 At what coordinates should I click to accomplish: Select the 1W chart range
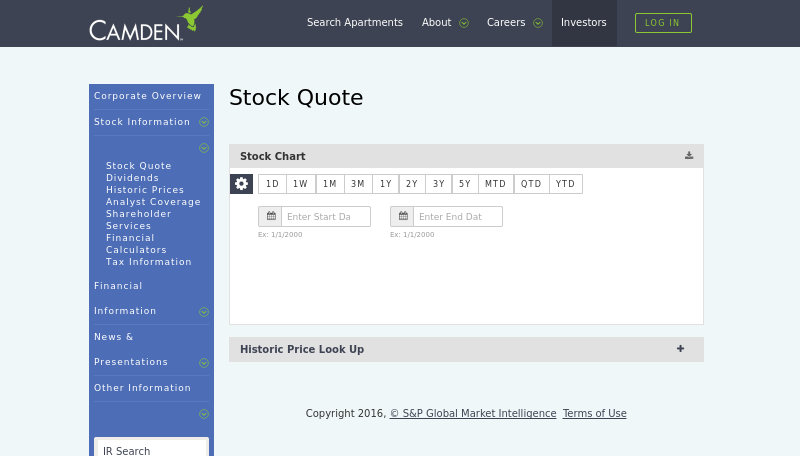(301, 184)
